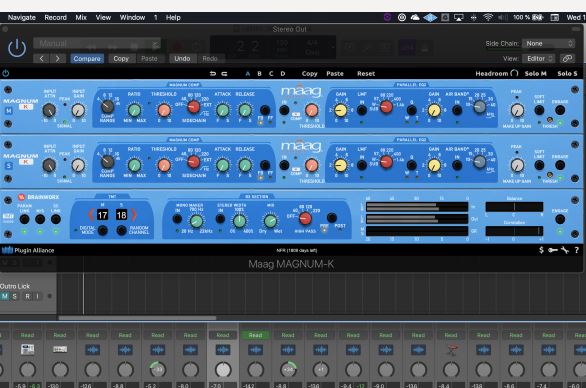The height and width of the screenshot is (388, 586).
Task: Click the AirPlay display menu bar icon
Action: pyautogui.click(x=459, y=17)
